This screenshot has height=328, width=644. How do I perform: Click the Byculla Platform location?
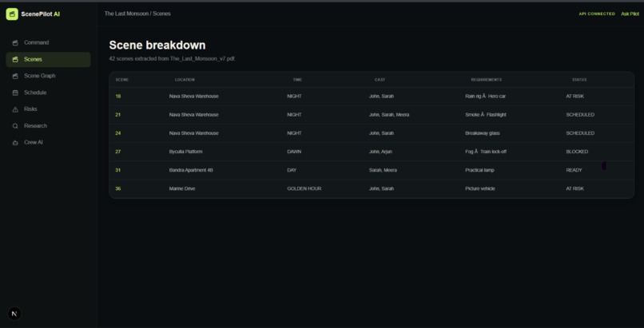coord(185,152)
